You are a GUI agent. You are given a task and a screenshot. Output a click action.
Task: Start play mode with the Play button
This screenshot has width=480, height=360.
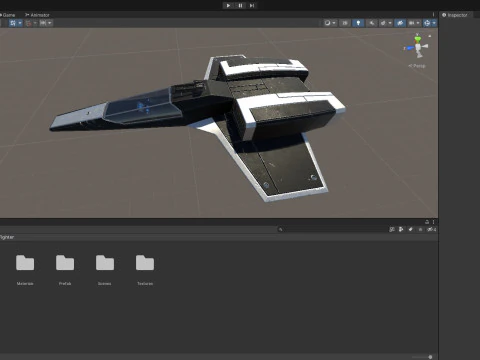tap(228, 5)
